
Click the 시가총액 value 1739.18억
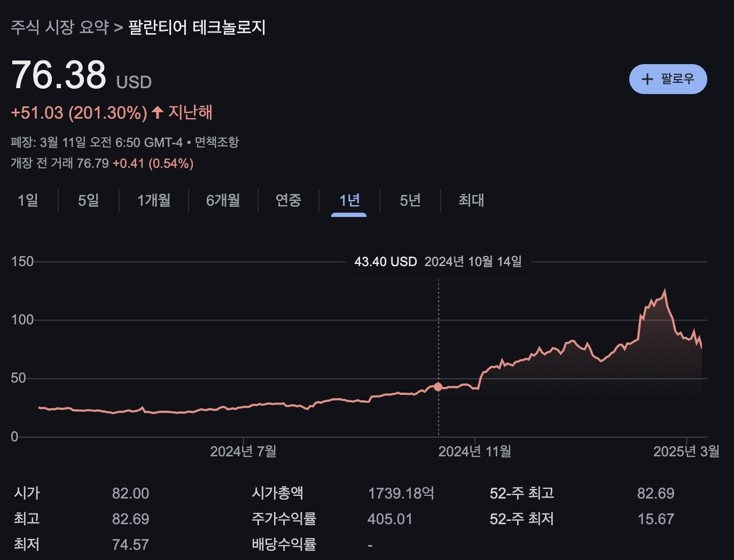pos(401,493)
